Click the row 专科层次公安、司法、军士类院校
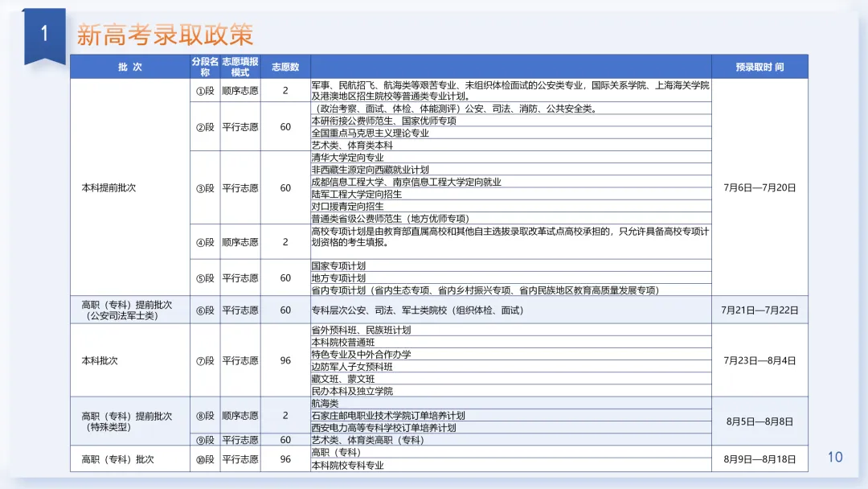868x489 pixels. [x=511, y=310]
